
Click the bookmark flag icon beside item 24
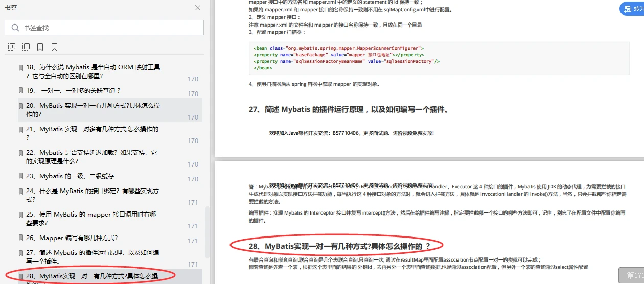pyautogui.click(x=21, y=191)
